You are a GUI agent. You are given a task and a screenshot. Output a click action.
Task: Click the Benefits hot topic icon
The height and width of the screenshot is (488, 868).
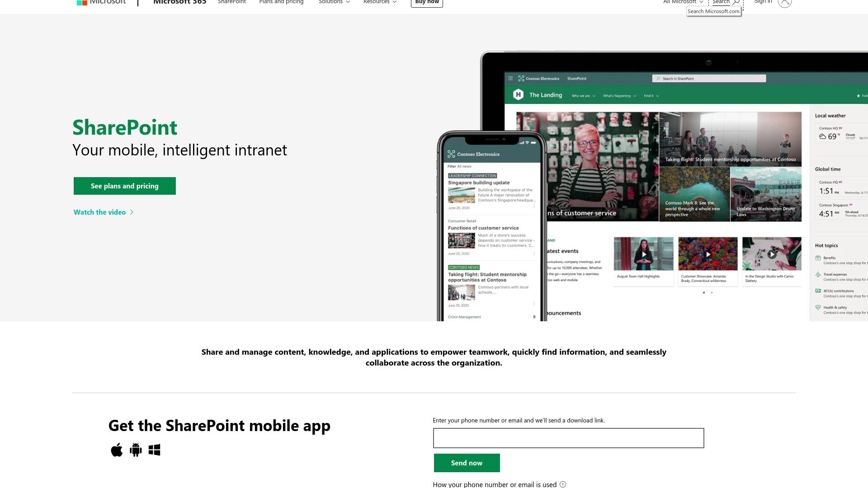pyautogui.click(x=818, y=258)
